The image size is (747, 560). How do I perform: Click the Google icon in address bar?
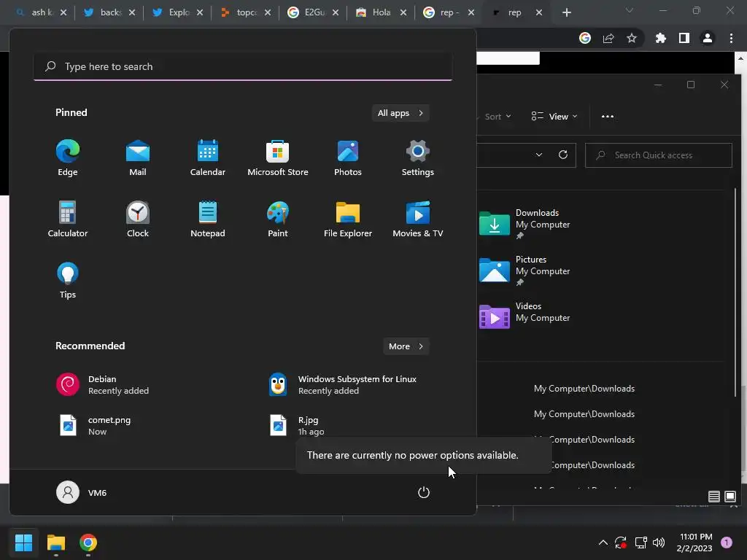coord(585,38)
